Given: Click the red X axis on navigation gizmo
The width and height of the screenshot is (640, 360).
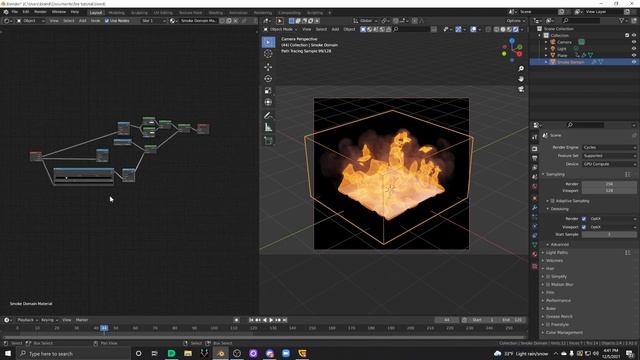Looking at the screenshot, I should (x=520, y=54).
